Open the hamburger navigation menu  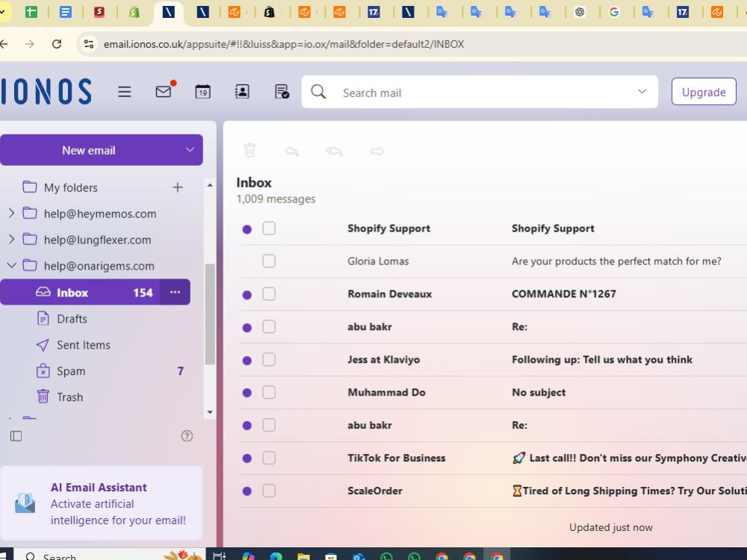tap(124, 91)
